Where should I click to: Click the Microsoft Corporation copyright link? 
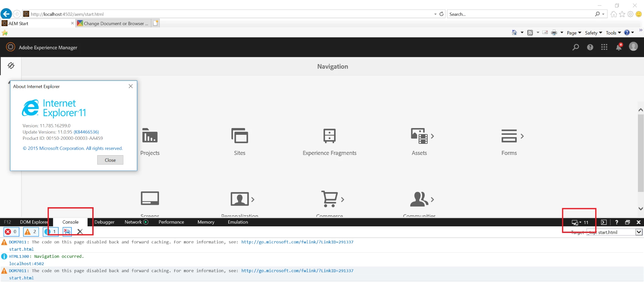click(73, 148)
